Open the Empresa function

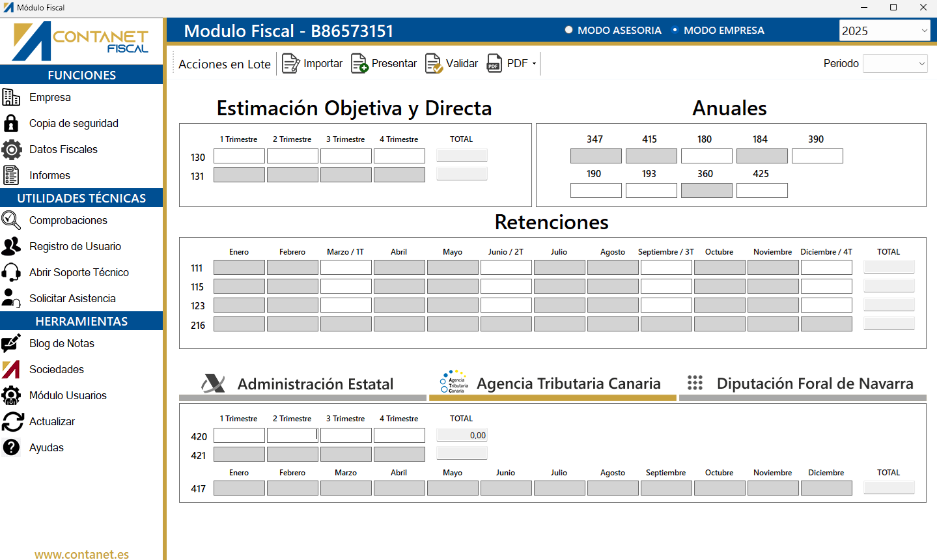point(49,97)
